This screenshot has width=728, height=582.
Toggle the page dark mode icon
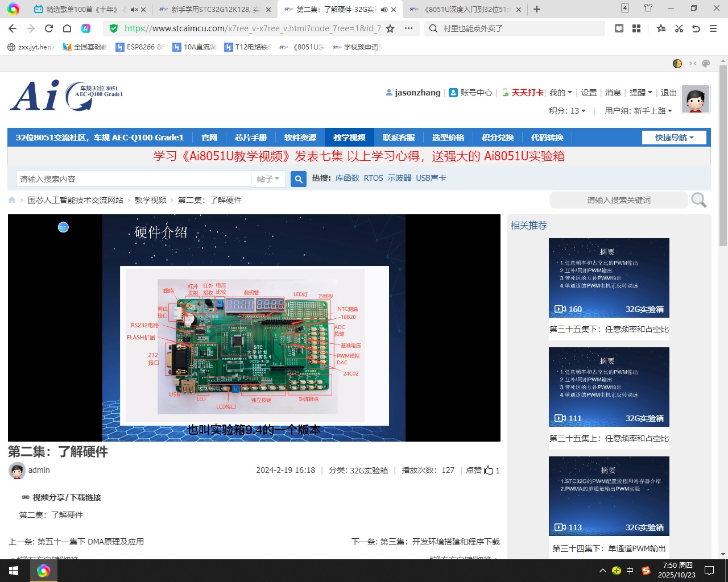point(677,64)
